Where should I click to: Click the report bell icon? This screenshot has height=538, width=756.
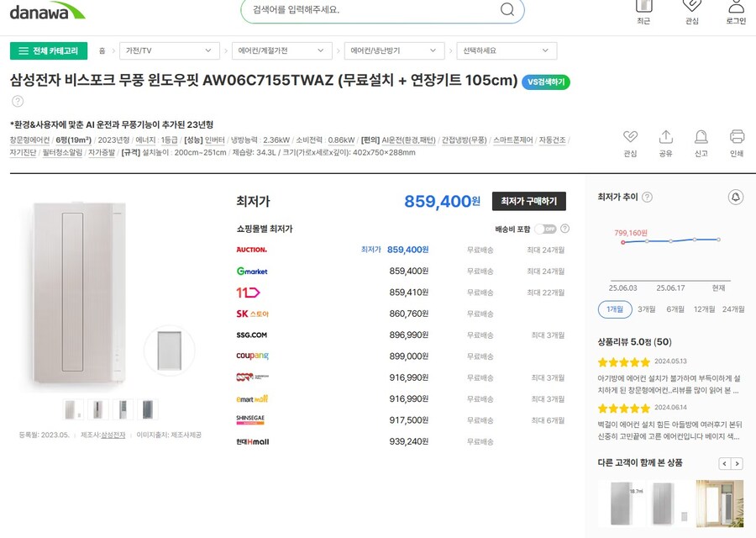(x=701, y=136)
